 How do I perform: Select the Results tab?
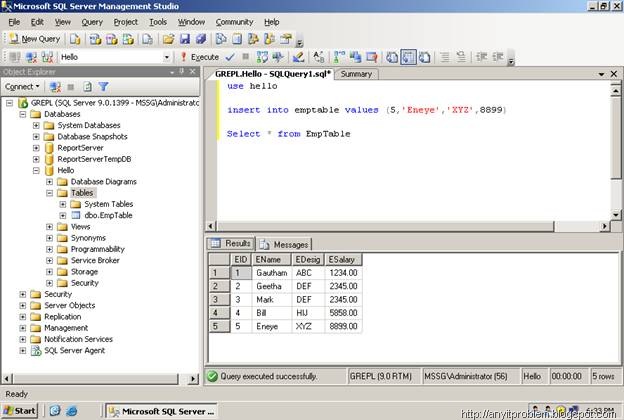[x=231, y=243]
